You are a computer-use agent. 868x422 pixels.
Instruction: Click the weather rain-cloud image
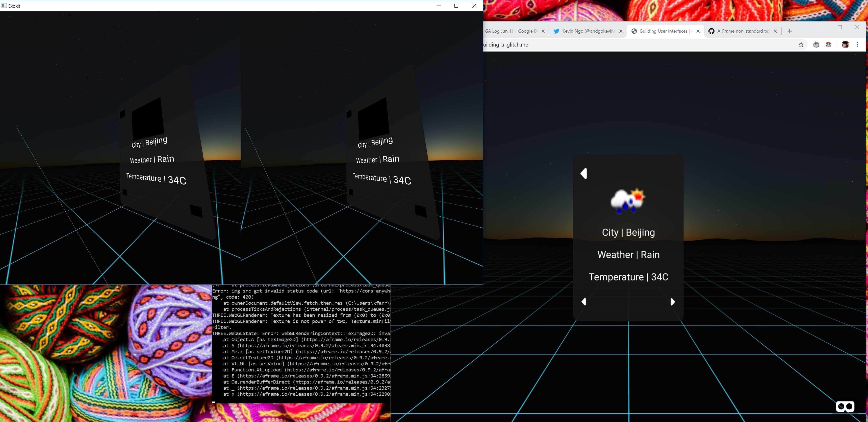click(628, 201)
